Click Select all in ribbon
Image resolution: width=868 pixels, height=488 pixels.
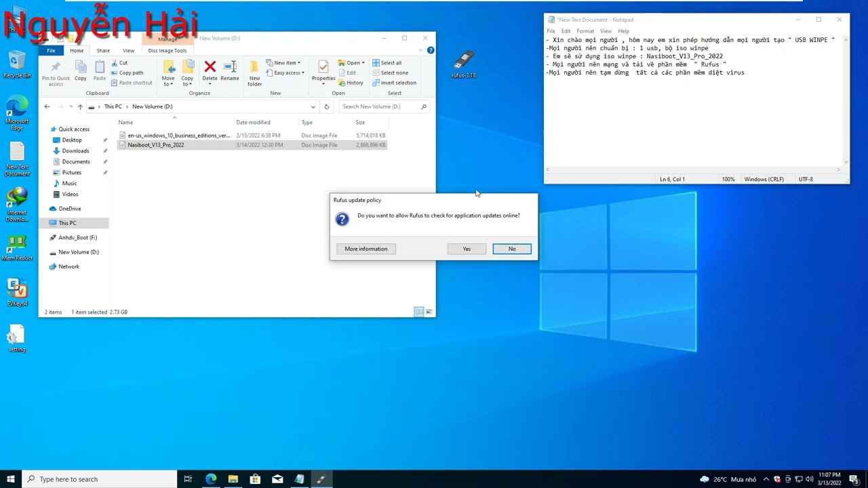click(x=387, y=63)
